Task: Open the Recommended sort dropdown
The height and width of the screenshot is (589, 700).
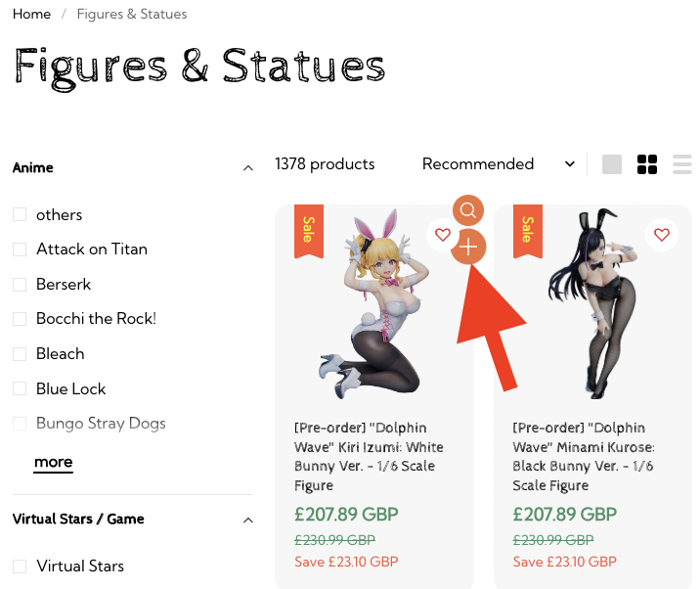Action: coord(498,164)
